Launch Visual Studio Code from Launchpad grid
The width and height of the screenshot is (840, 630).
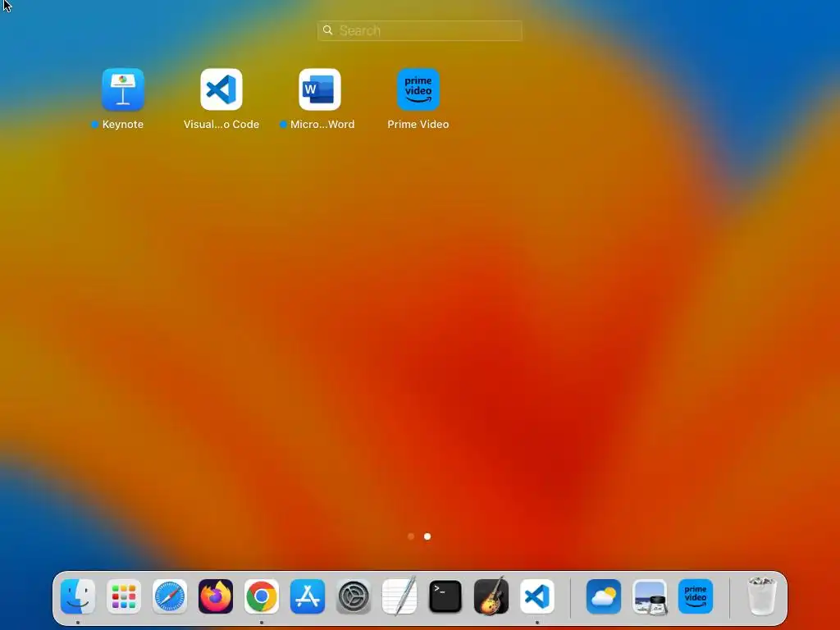(x=221, y=89)
